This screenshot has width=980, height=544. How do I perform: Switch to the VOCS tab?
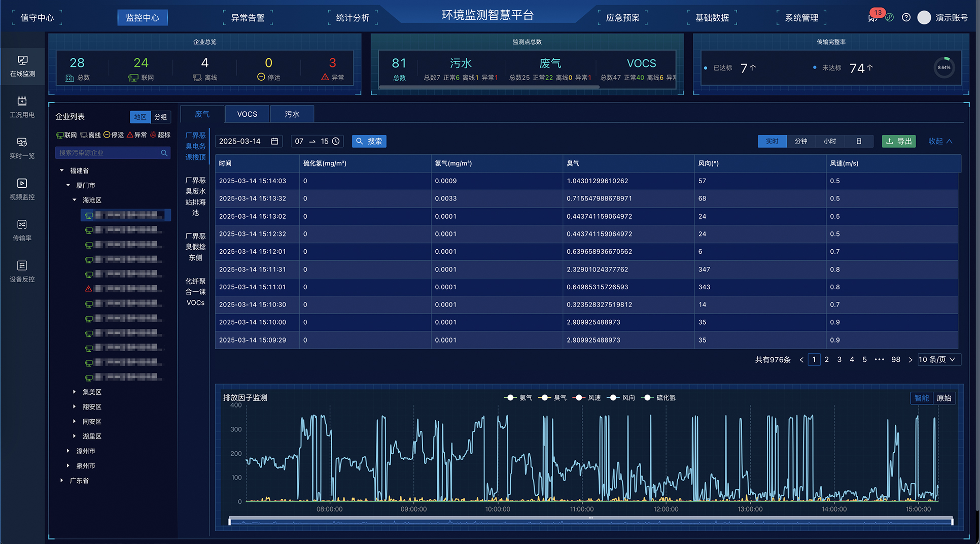(x=247, y=114)
